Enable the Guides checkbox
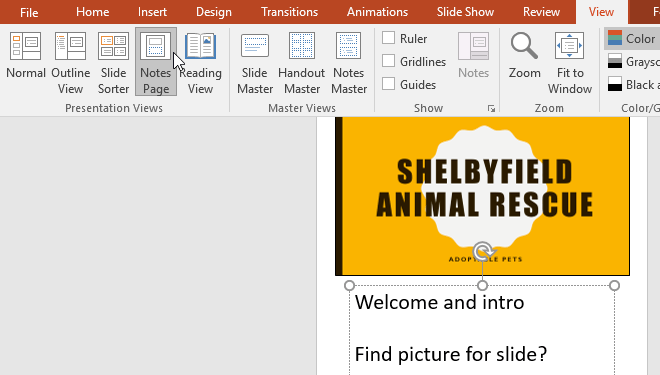660x375 pixels. (389, 84)
